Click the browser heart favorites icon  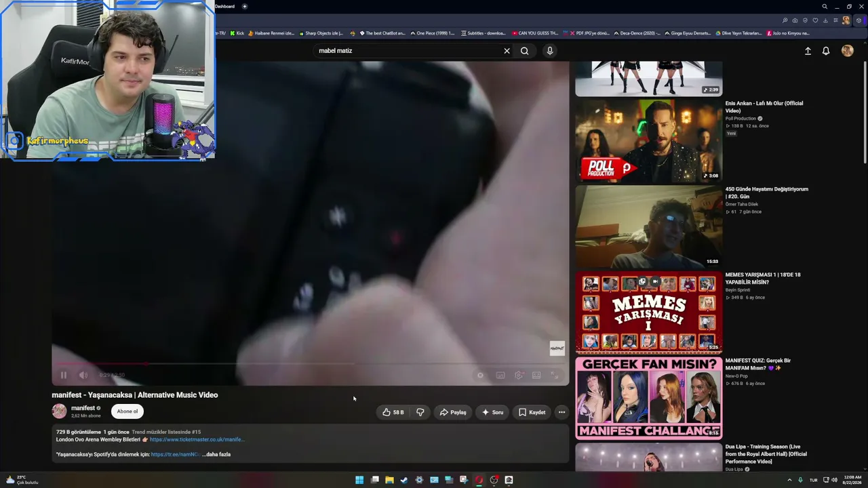(815, 20)
